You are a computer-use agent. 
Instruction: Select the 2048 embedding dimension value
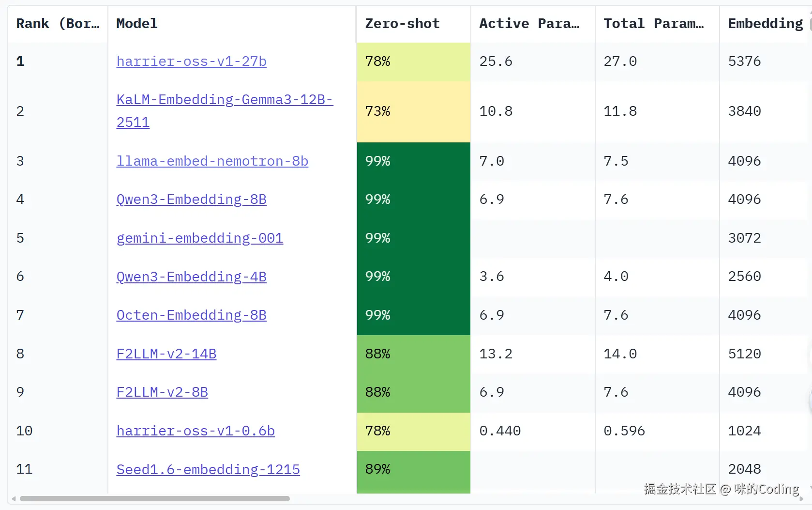(x=744, y=469)
